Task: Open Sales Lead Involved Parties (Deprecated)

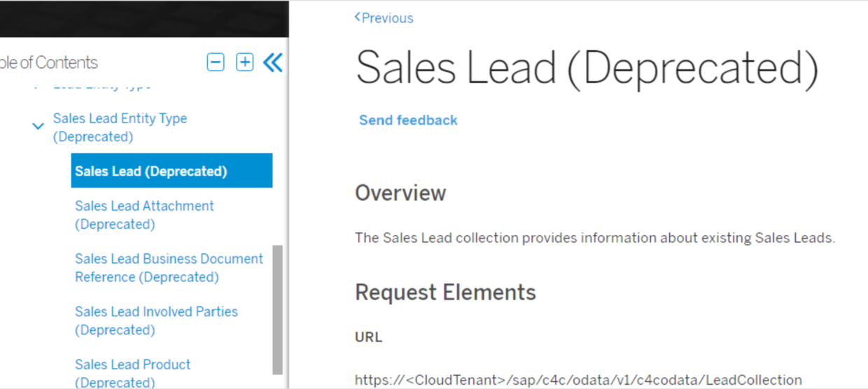Action: [156, 320]
